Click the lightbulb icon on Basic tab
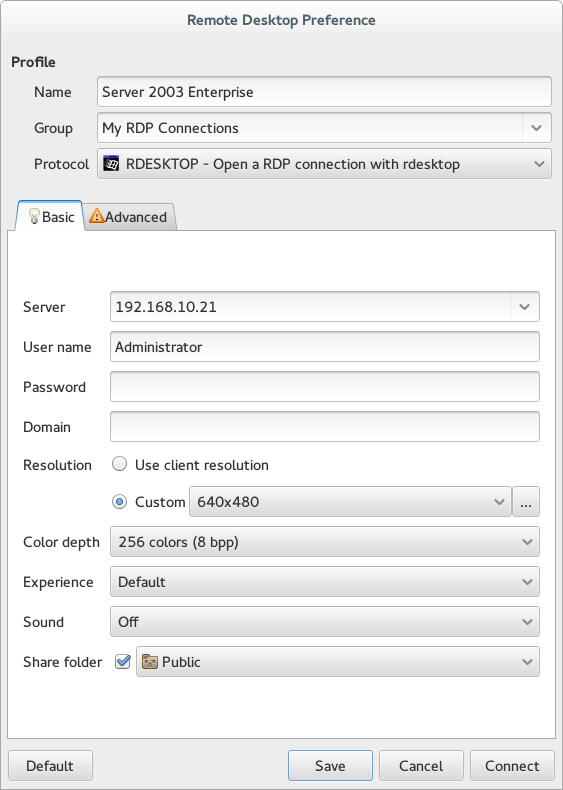 (x=34, y=217)
